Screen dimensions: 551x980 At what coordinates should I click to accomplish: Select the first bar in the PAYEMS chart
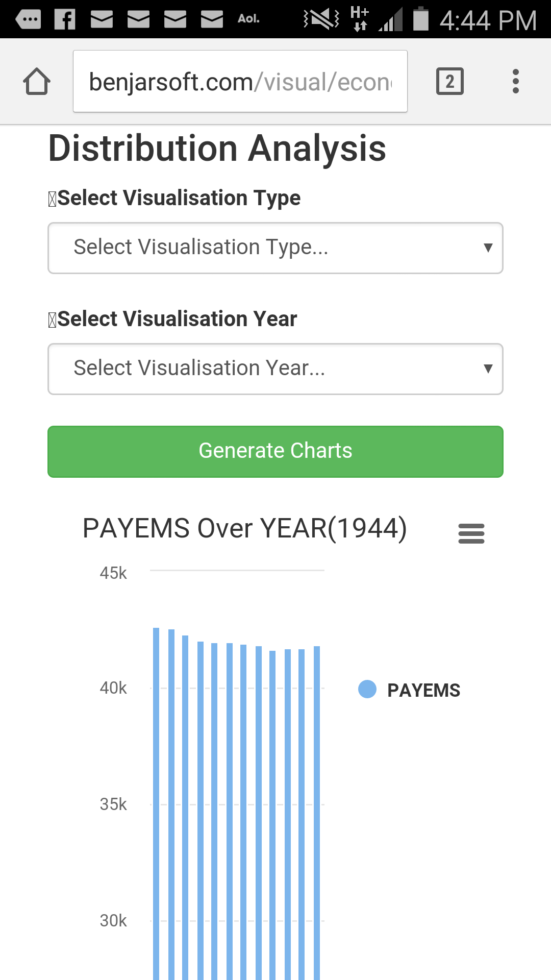156,803
